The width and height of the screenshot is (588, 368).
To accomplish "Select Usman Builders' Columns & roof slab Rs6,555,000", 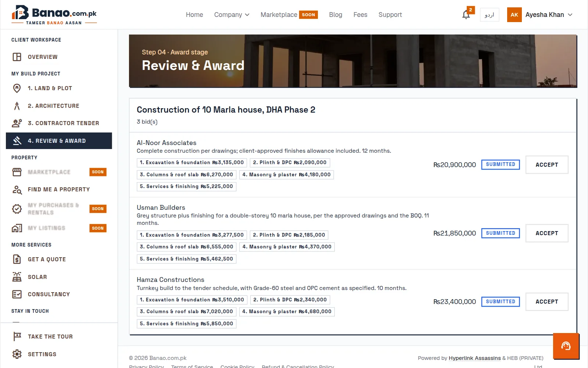I will pos(187,247).
